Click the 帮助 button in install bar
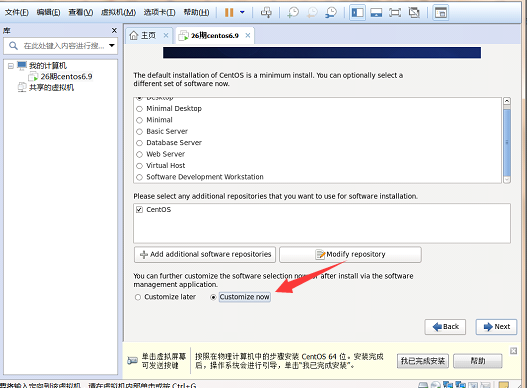Screen dimensions: 527x388 coord(478,361)
